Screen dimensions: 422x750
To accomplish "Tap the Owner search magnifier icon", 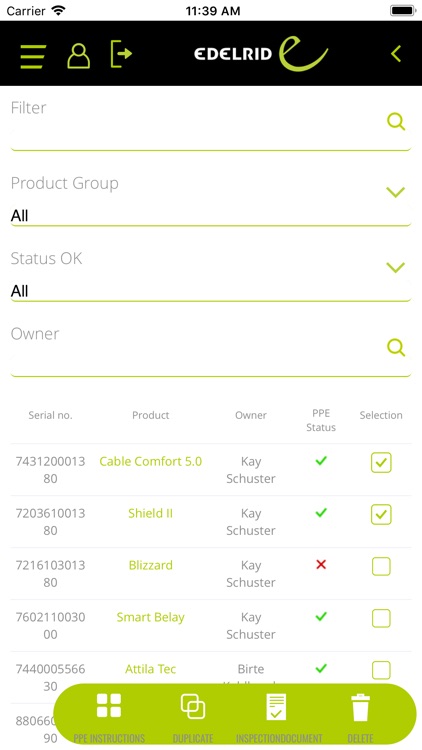I will click(396, 347).
